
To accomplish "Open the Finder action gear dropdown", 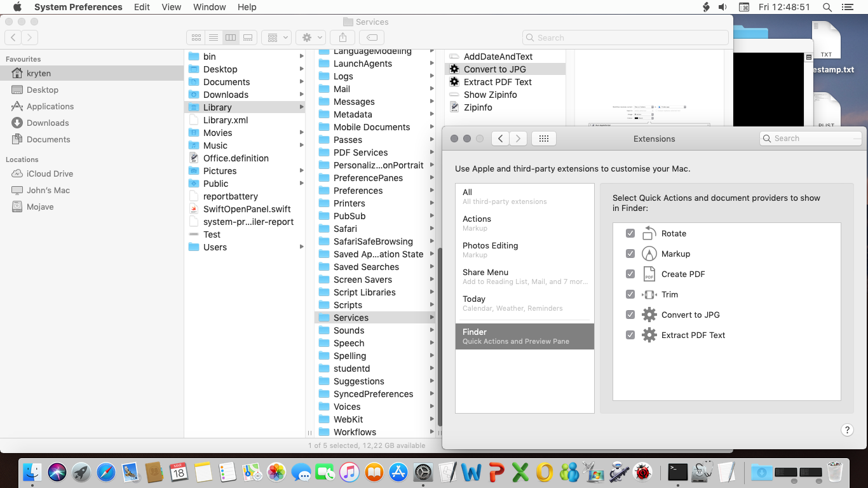I will (x=311, y=37).
